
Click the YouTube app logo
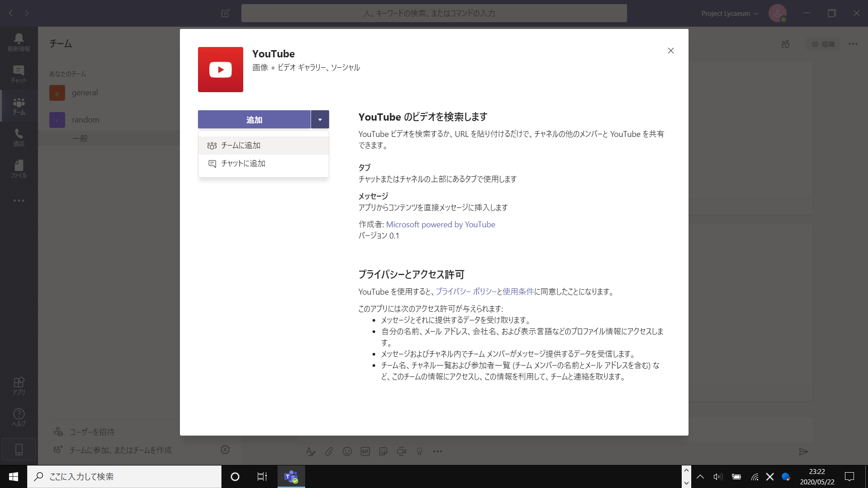(x=220, y=70)
